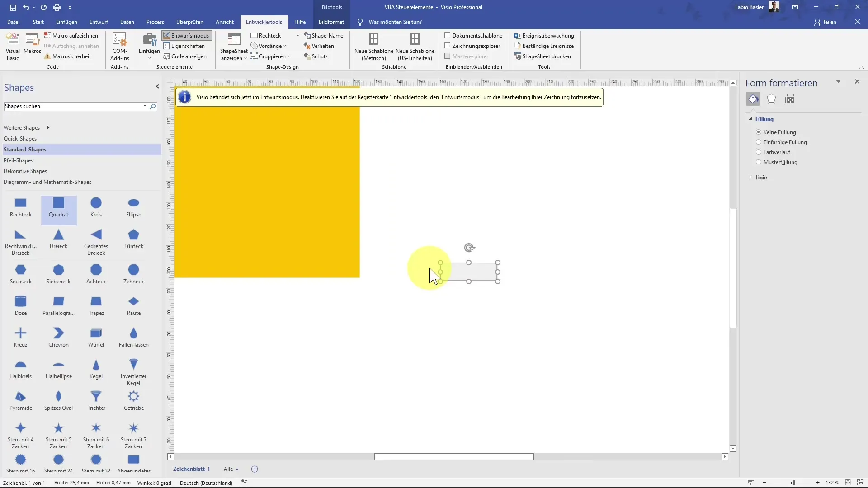This screenshot has height=488, width=868.
Task: Expand Weitere Shapes submenu
Action: coord(26,128)
